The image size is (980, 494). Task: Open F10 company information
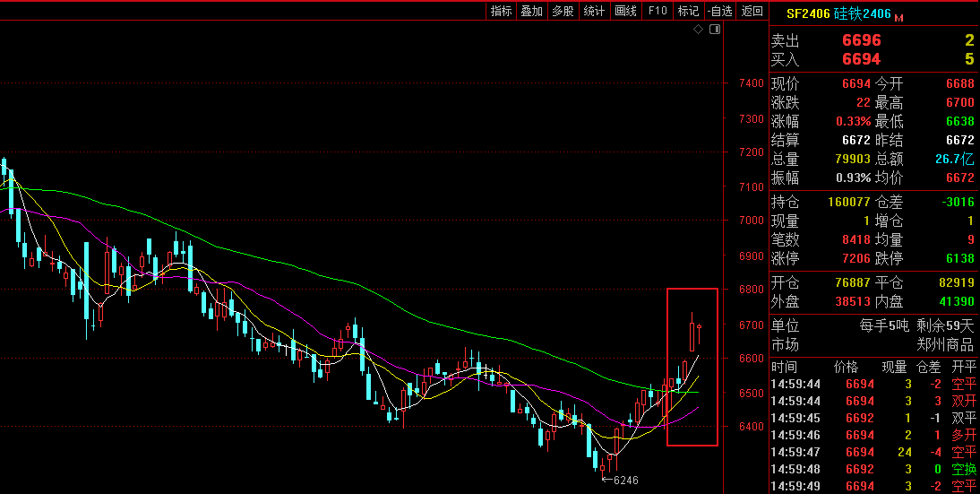point(658,11)
